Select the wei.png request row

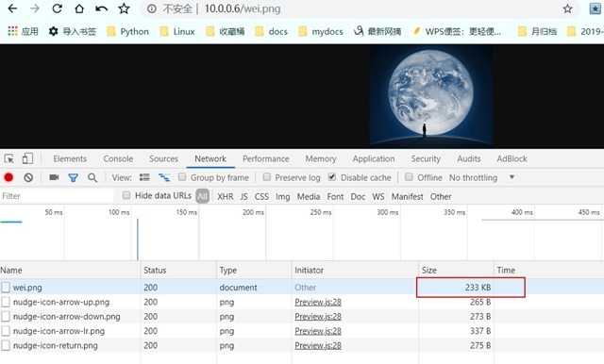coord(302,288)
